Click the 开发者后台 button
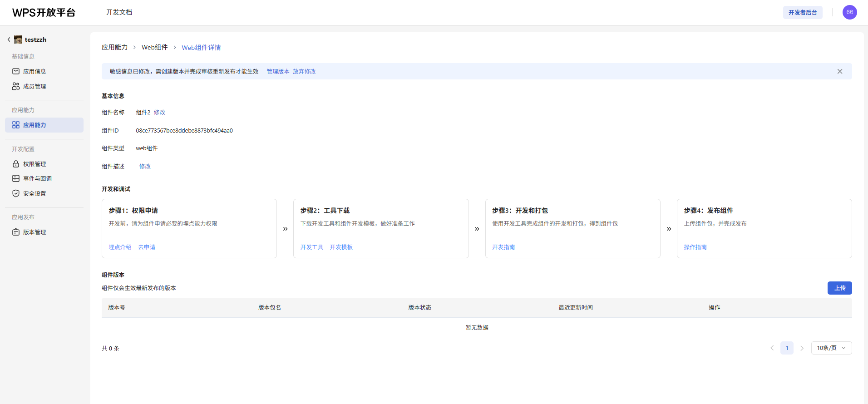Viewport: 868px width, 404px height. (803, 12)
